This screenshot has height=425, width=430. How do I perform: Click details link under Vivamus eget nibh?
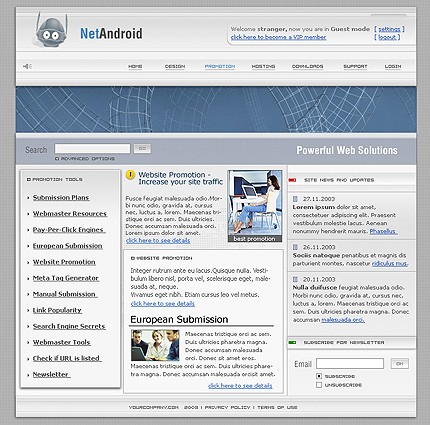coord(163,303)
